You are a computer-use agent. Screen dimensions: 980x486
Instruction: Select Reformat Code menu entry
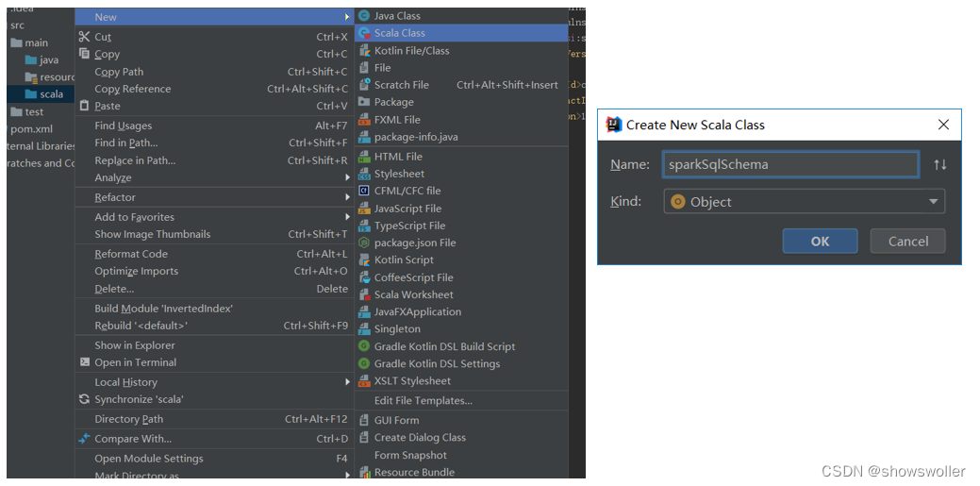click(x=214, y=254)
